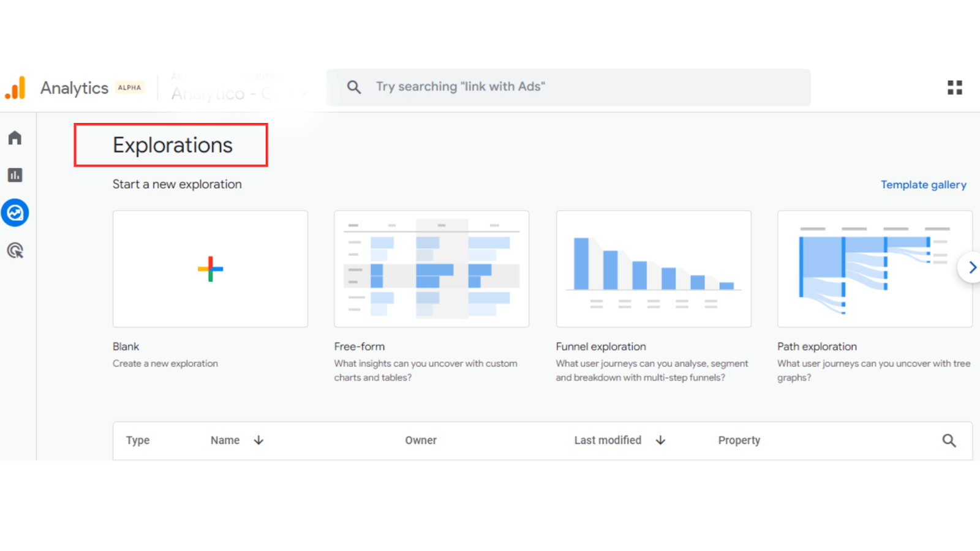This screenshot has height=551, width=980.
Task: Sort by Name arrow
Action: pyautogui.click(x=258, y=440)
